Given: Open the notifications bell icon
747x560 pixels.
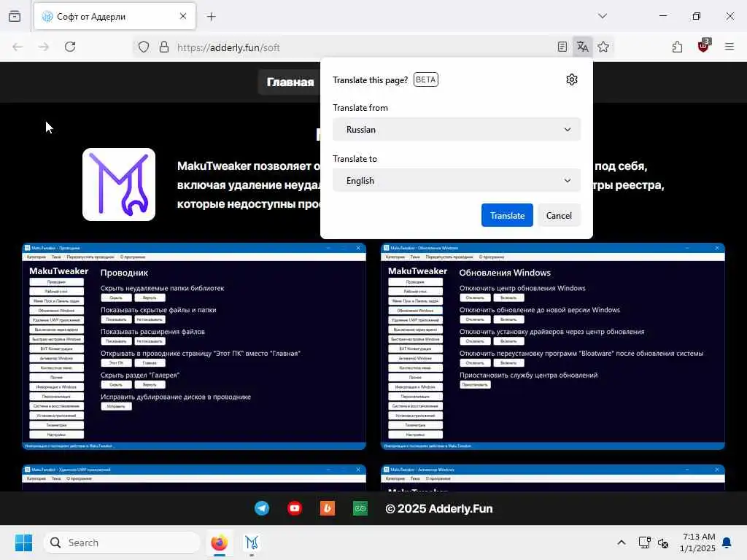Looking at the screenshot, I should coord(727,542).
